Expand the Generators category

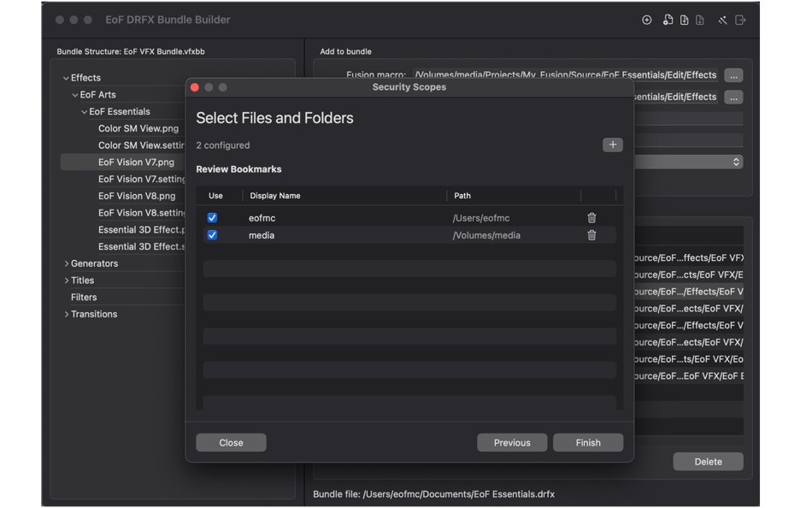point(67,263)
